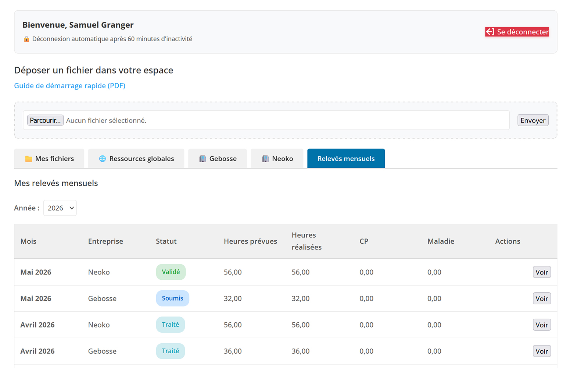Click the Soumis status badge

coord(173,298)
